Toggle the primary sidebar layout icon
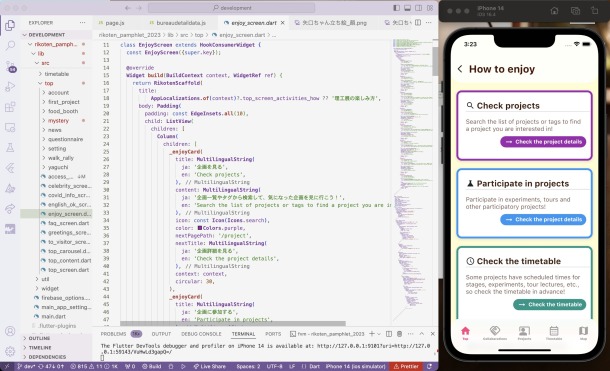 click(396, 8)
